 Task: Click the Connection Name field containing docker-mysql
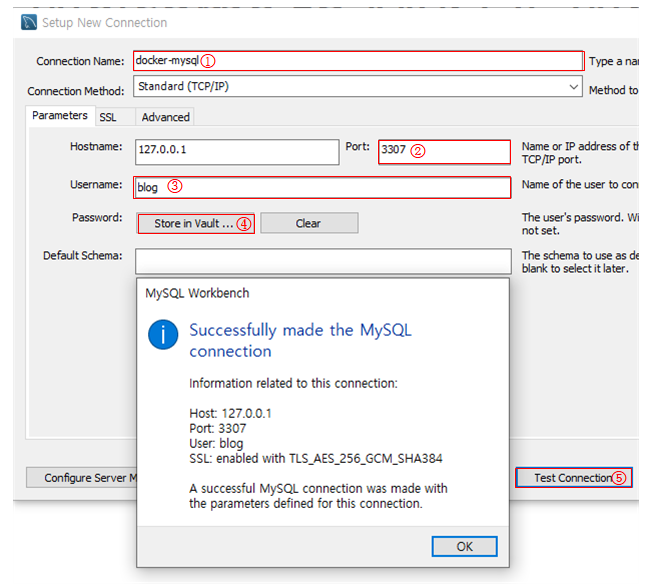click(358, 61)
